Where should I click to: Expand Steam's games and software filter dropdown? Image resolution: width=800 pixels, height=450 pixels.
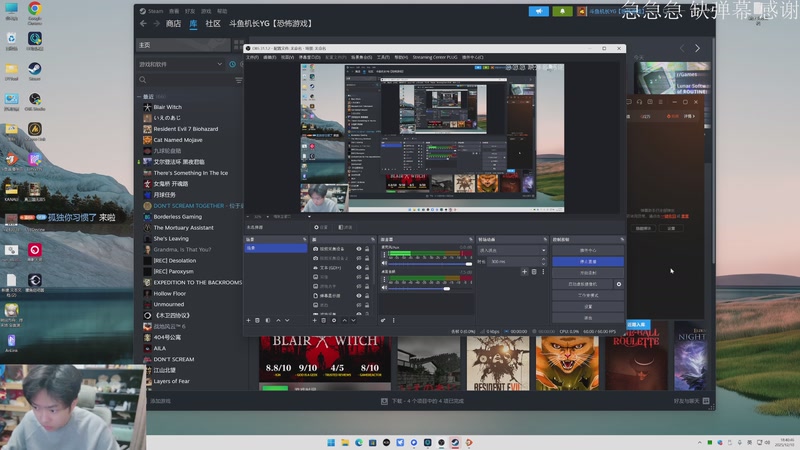click(x=222, y=64)
